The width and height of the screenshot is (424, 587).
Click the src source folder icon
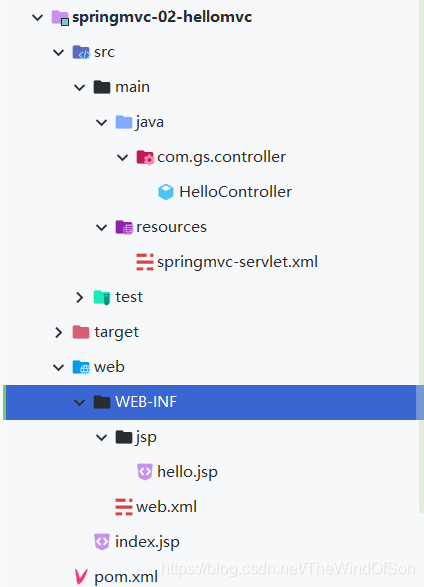[81, 52]
